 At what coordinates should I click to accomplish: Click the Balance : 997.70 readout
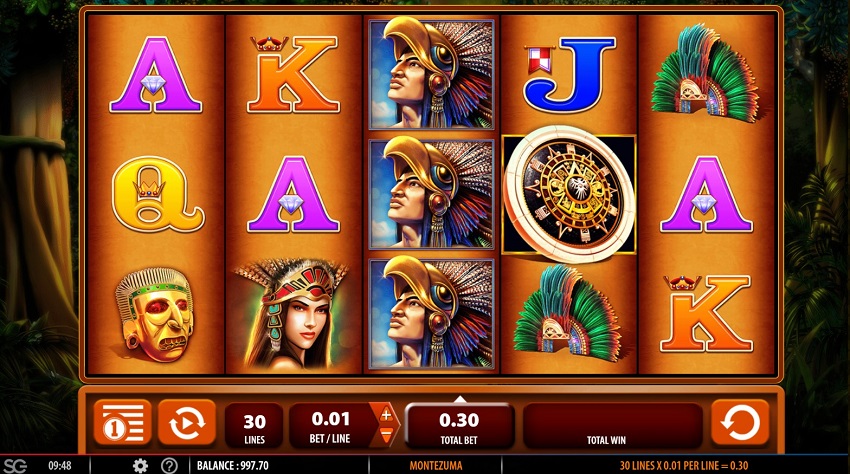coord(233,465)
